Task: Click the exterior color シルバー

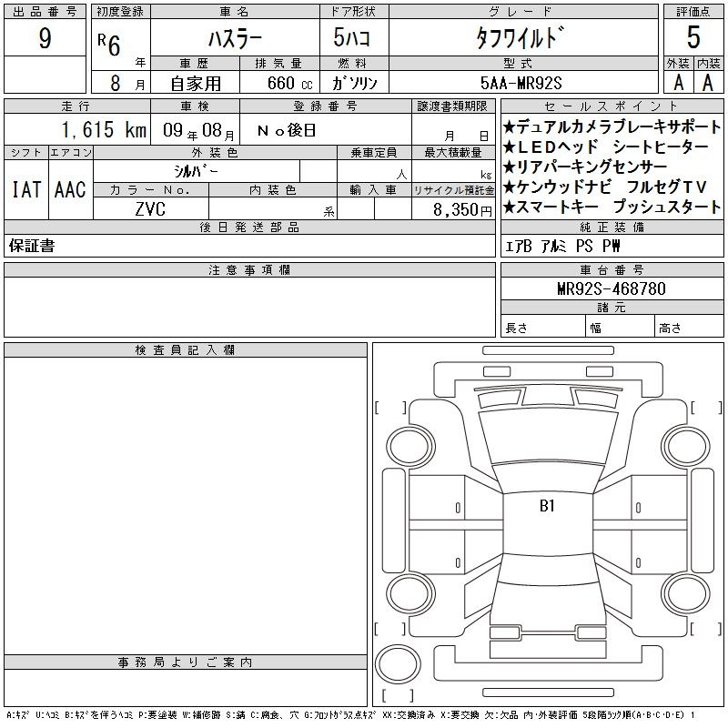Action: click(196, 171)
